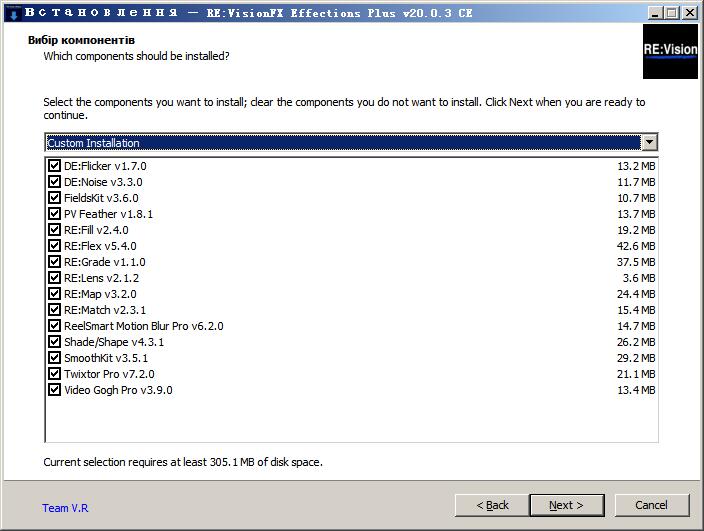This screenshot has width=704, height=531.
Task: Deselect the RE:Map v3.2.0 checkbox
Action: click(x=54, y=294)
